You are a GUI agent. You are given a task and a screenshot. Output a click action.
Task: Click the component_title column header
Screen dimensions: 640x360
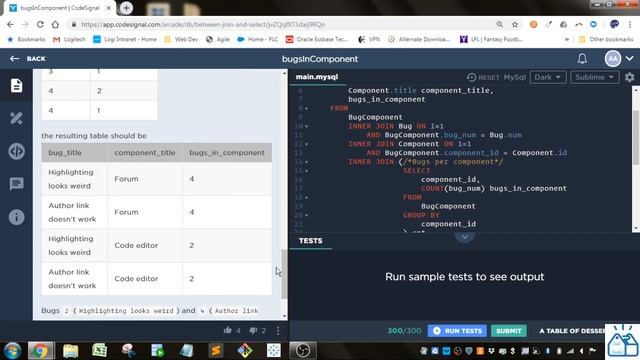144,153
